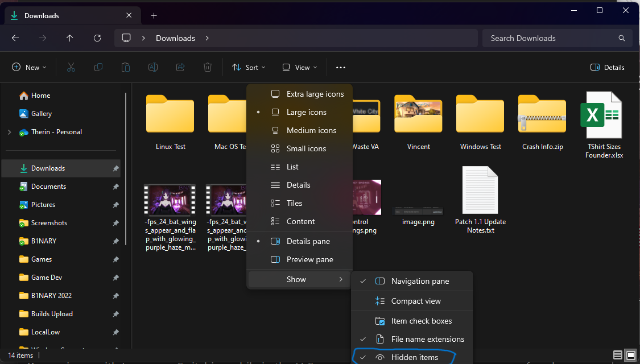This screenshot has width=640, height=364.
Task: Click the Copy toolbar icon
Action: (98, 67)
